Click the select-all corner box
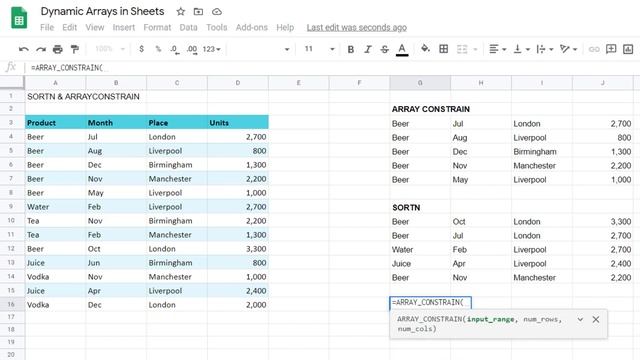640x360 pixels. (x=12, y=82)
